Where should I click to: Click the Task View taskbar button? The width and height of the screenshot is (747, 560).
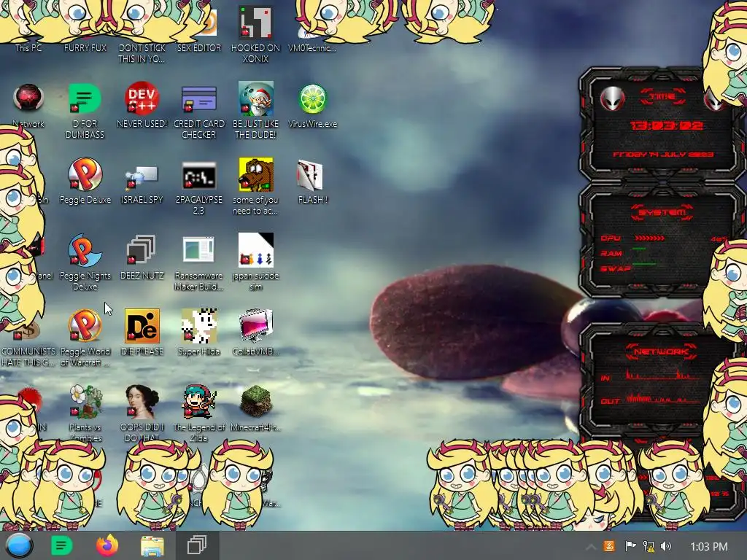tap(197, 545)
